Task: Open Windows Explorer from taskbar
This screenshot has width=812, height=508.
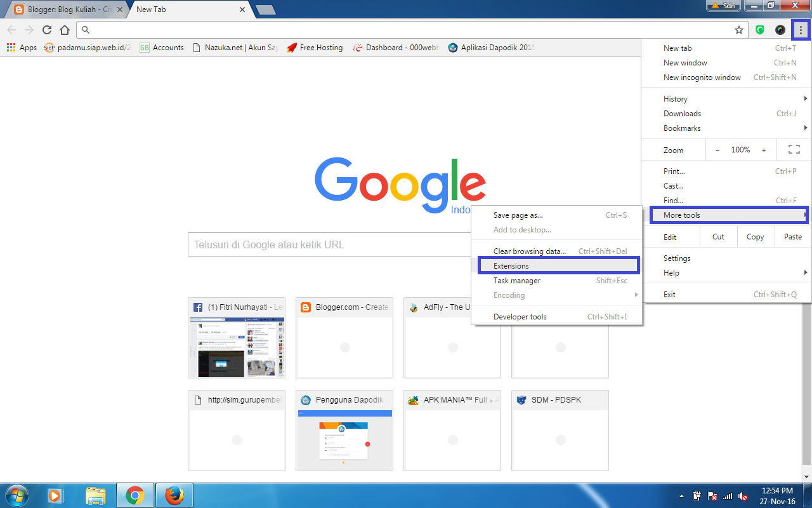Action: (x=95, y=495)
